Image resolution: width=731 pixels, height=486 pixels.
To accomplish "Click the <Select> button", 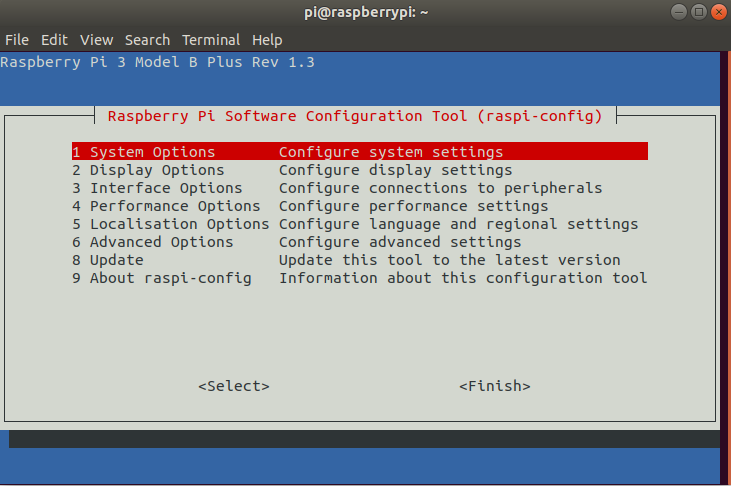I will click(234, 386).
